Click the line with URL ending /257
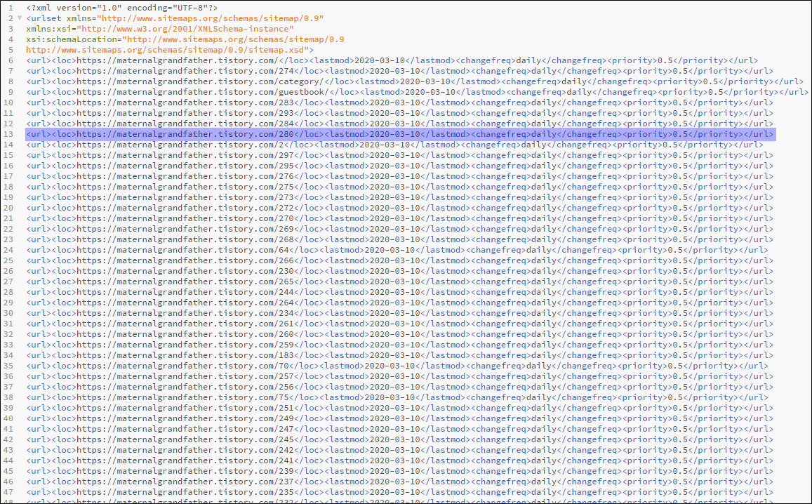Screen dimensions: 812x504 pyautogui.click(x=400, y=376)
